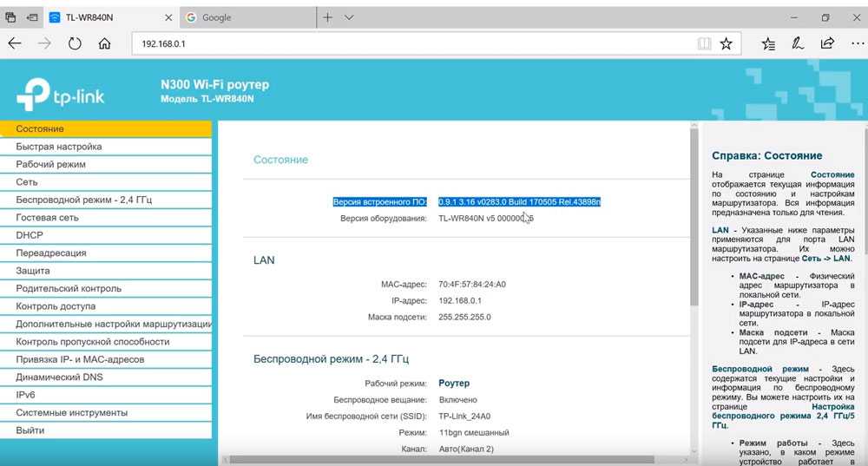868x466 pixels.
Task: Click the address bar with 192.168.0.1
Action: click(408, 43)
